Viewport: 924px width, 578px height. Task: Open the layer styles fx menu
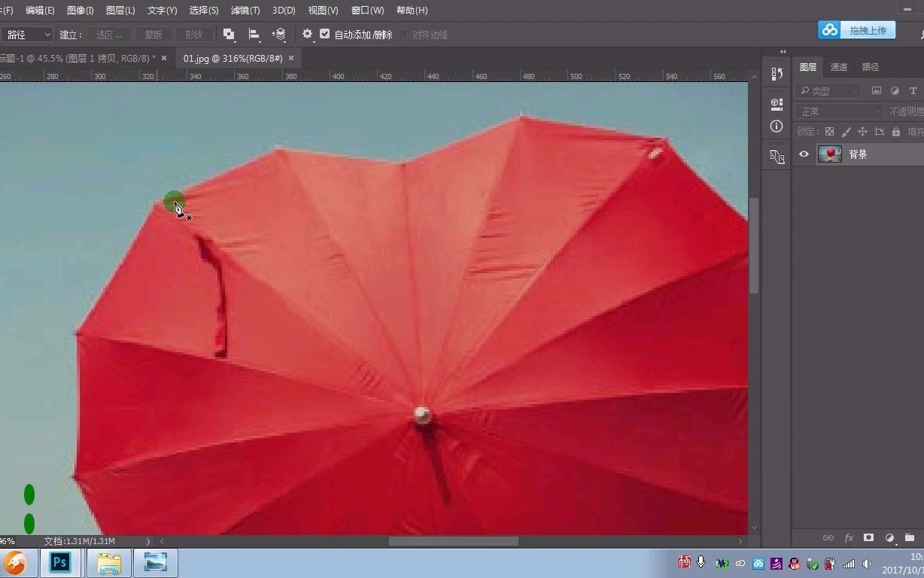pyautogui.click(x=848, y=537)
